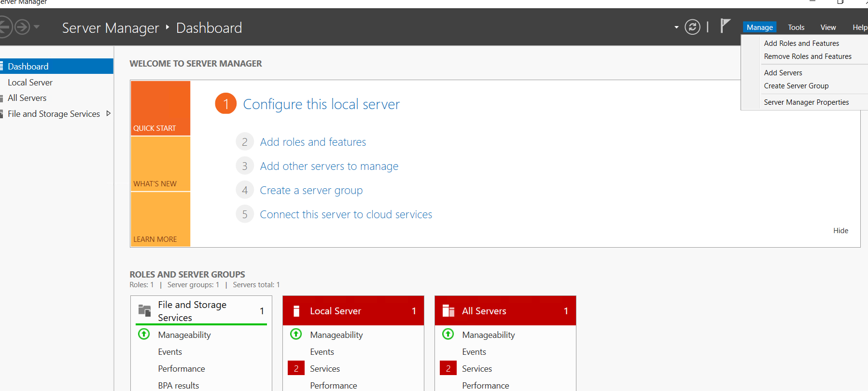This screenshot has height=391, width=868.
Task: Click step 3 number circle
Action: click(245, 166)
